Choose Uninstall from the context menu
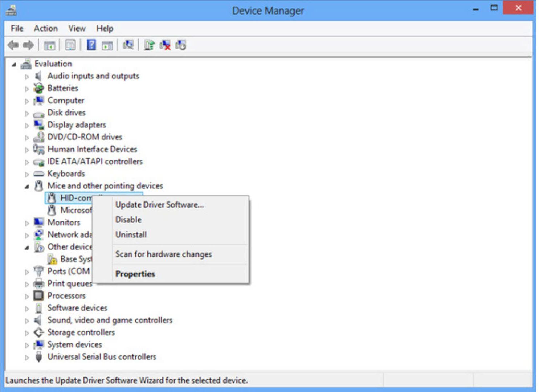Viewport: 539px width, 392px height. 131,234
